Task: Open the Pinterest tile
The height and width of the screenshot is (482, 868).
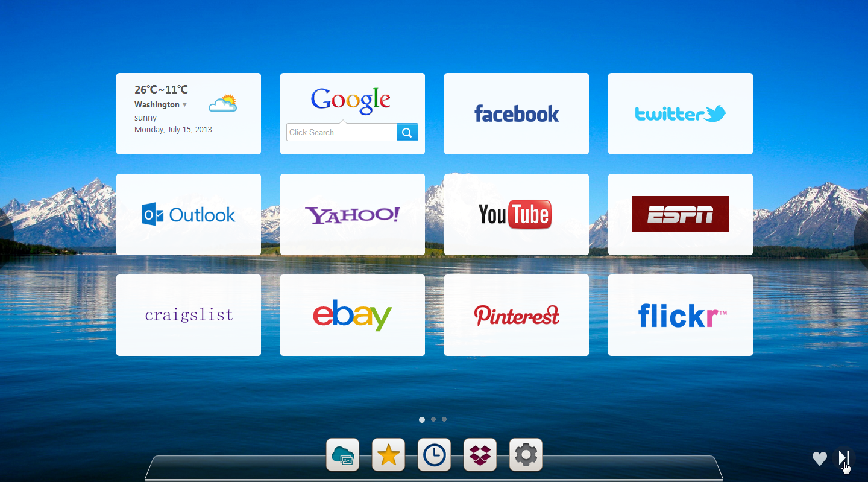Action: [517, 315]
